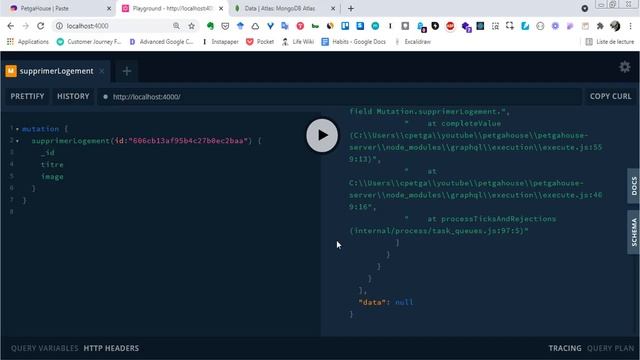Open the Google Drive cloud extension
The width and height of the screenshot is (640, 360).
(x=255, y=26)
